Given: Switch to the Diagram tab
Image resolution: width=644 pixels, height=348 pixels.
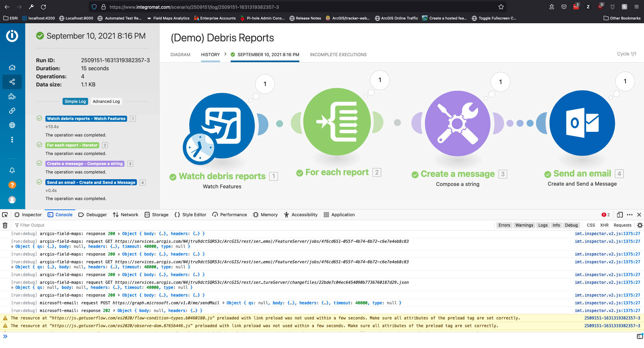Looking at the screenshot, I should (180, 54).
